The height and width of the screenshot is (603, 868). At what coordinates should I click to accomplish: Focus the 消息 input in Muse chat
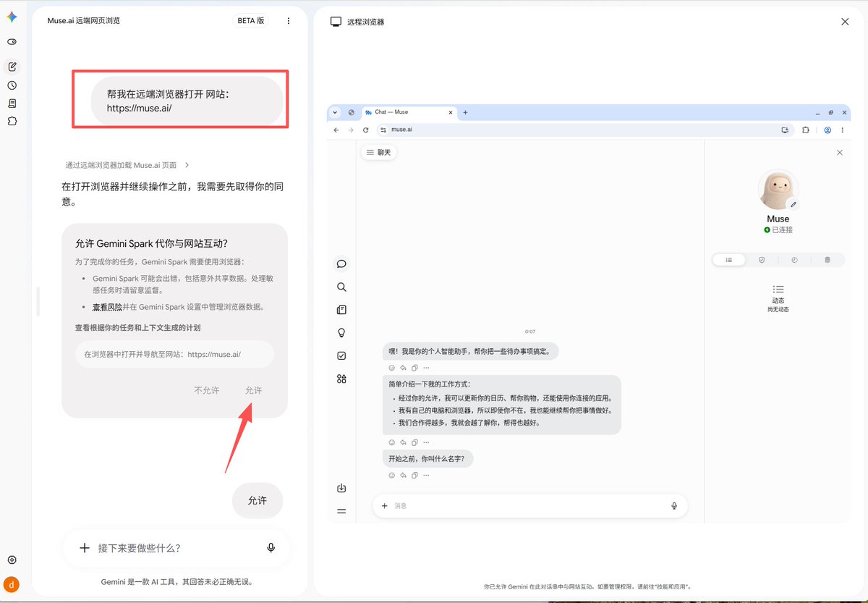pos(529,506)
